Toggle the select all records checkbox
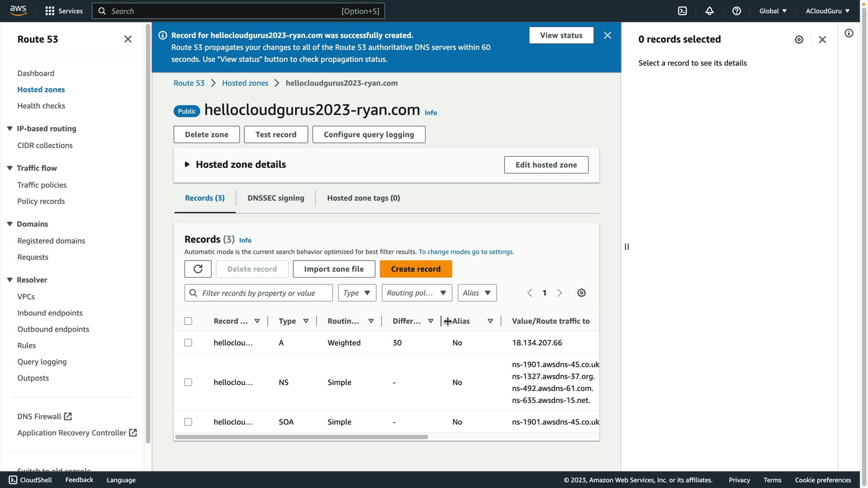This screenshot has width=868, height=488. point(188,321)
